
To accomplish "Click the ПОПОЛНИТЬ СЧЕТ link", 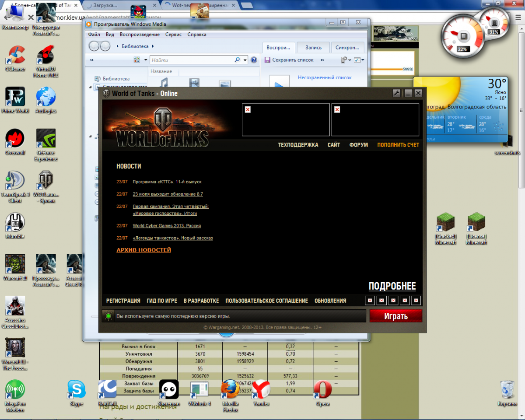I will tap(398, 145).
